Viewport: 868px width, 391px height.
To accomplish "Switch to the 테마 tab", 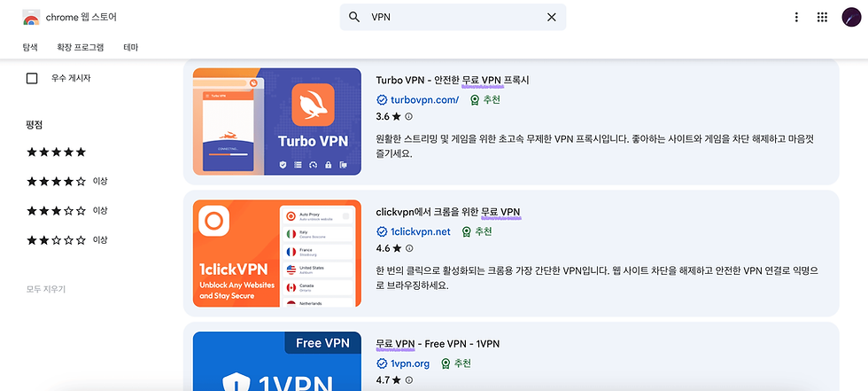I will click(x=131, y=48).
